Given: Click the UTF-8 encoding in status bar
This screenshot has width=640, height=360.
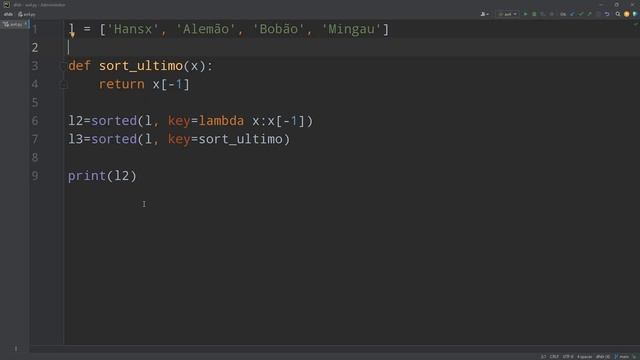Looking at the screenshot, I should point(568,357).
